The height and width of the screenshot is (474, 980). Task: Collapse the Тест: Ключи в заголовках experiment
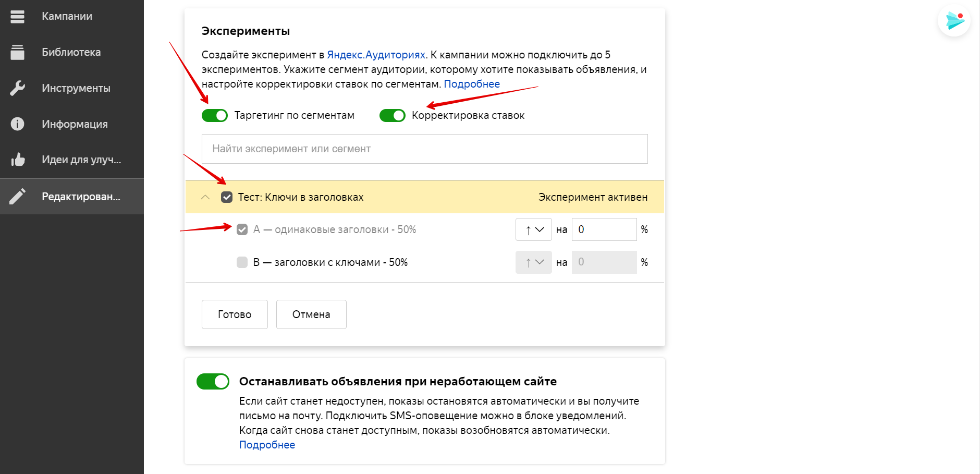(x=205, y=197)
